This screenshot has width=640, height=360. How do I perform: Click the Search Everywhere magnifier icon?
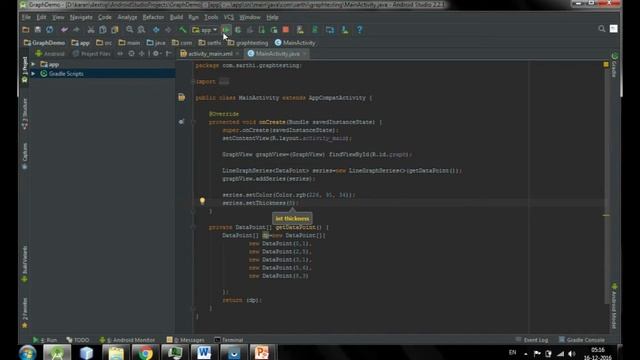602,29
